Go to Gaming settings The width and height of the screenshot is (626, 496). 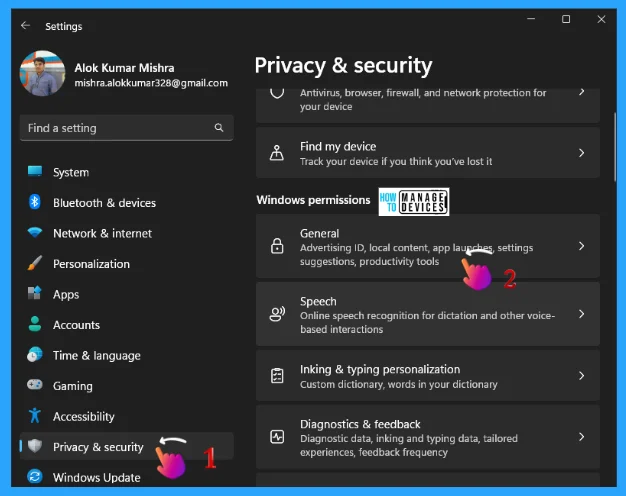[73, 386]
